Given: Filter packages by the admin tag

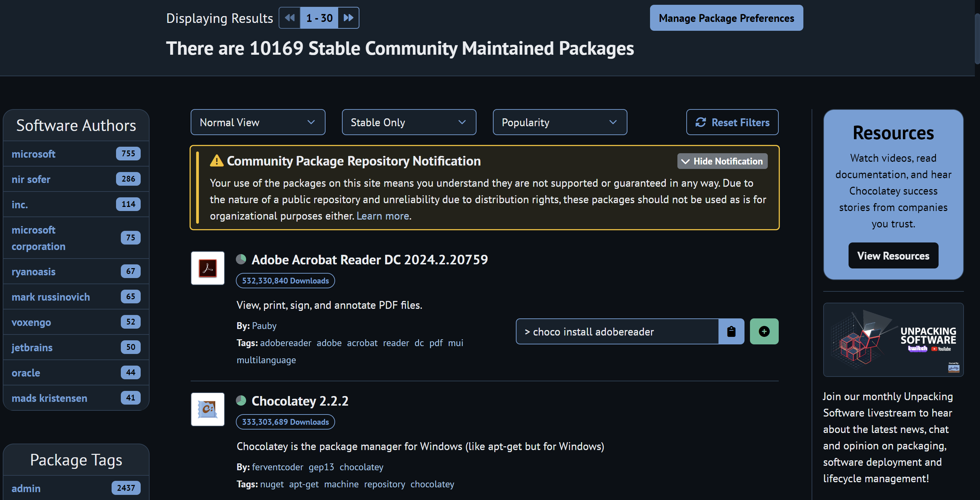Looking at the screenshot, I should pos(26,488).
